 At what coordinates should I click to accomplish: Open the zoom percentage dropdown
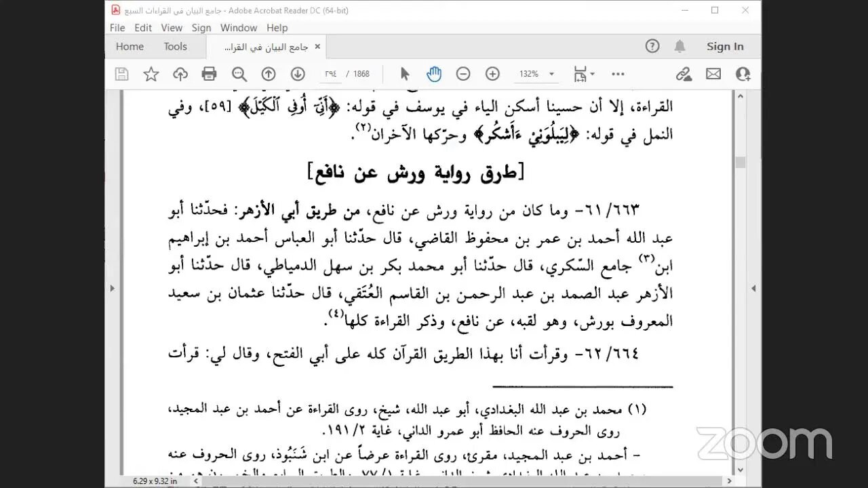point(551,74)
